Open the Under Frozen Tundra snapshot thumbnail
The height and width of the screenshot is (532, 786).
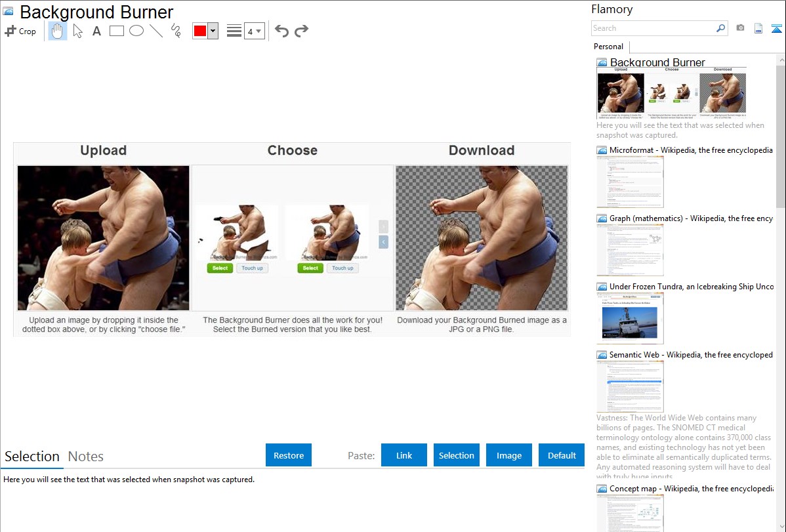pyautogui.click(x=630, y=318)
